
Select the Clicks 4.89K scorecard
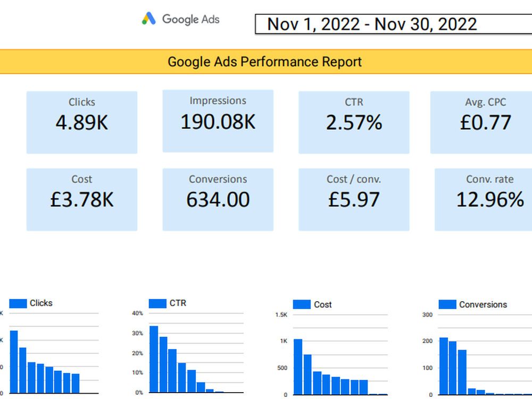(x=82, y=122)
